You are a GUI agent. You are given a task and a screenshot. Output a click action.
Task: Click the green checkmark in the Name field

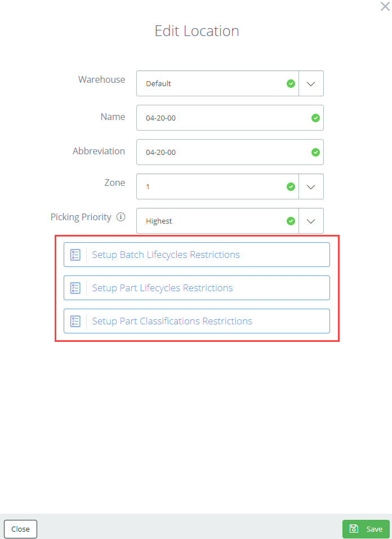[x=315, y=118]
